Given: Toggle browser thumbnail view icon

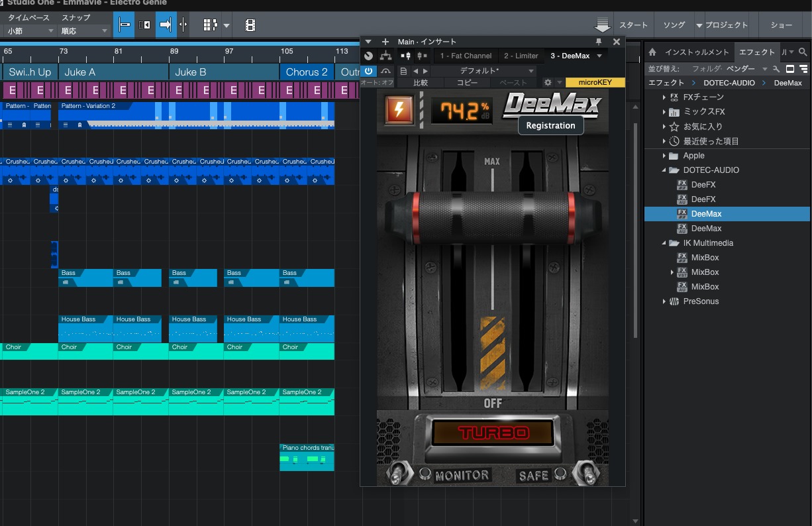Looking at the screenshot, I should [790, 69].
